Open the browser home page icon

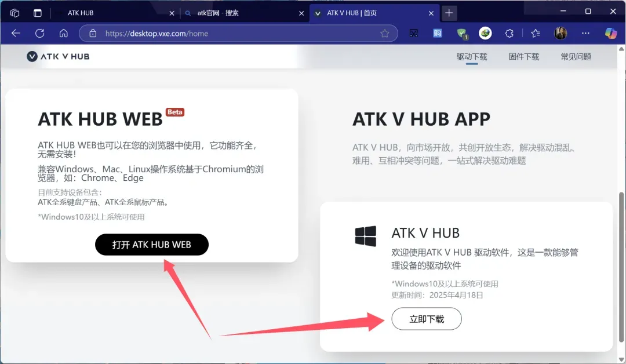(64, 33)
